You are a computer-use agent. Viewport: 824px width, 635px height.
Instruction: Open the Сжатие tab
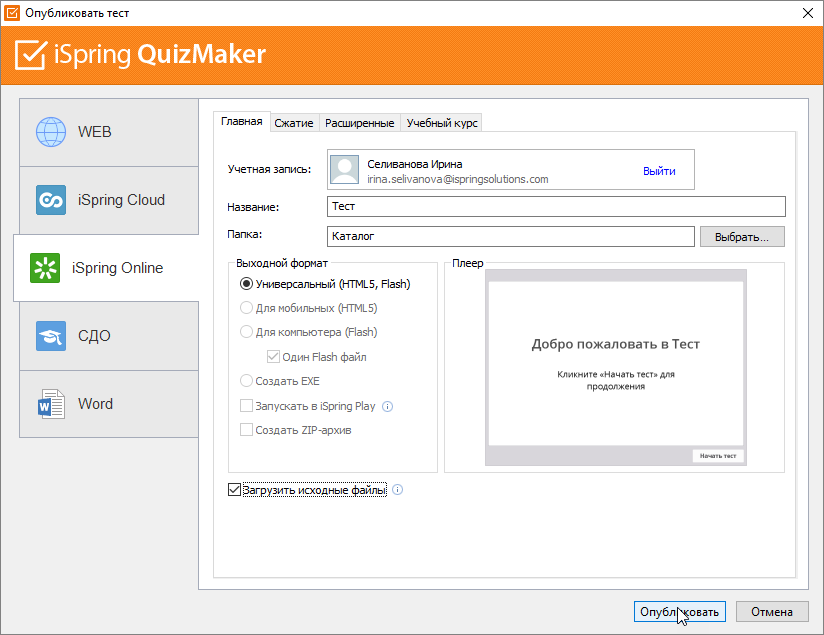coord(294,123)
